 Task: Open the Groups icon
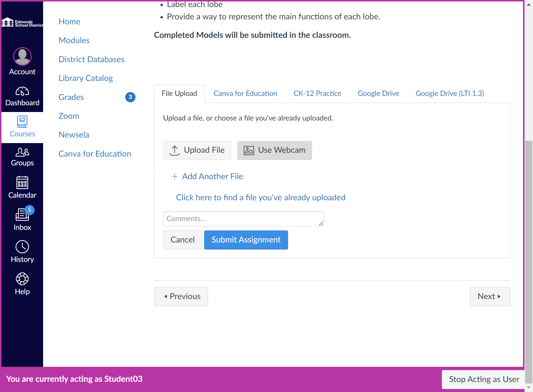pos(22,152)
